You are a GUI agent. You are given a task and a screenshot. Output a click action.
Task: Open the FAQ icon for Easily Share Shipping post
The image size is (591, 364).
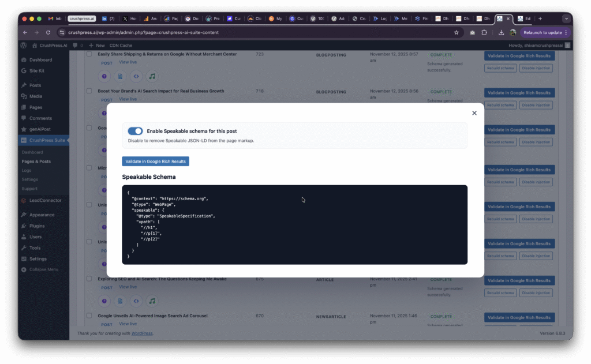[x=104, y=77]
